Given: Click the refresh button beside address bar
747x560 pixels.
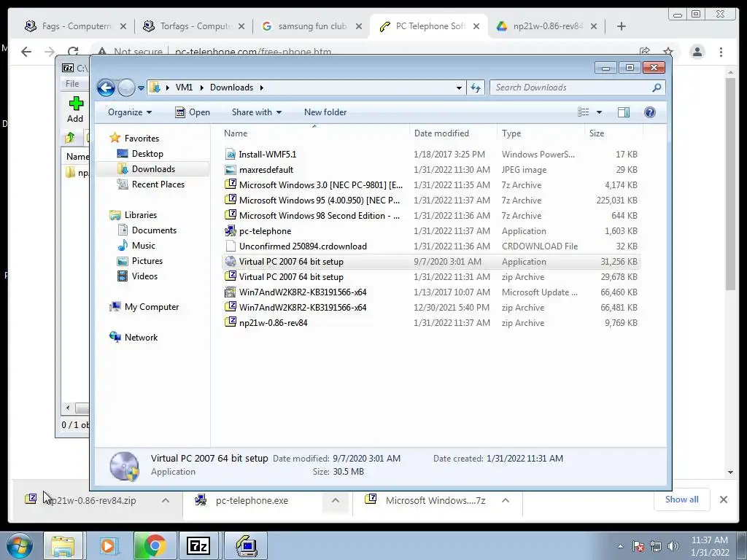Looking at the screenshot, I should pos(476,87).
